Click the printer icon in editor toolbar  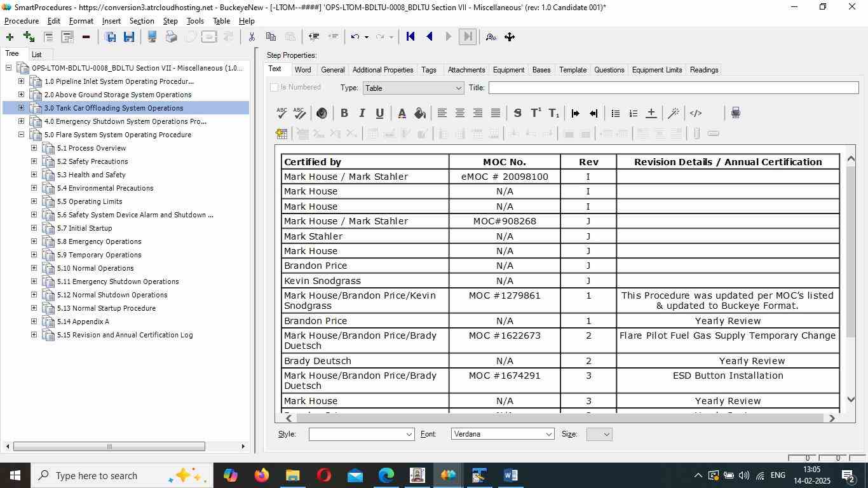735,113
